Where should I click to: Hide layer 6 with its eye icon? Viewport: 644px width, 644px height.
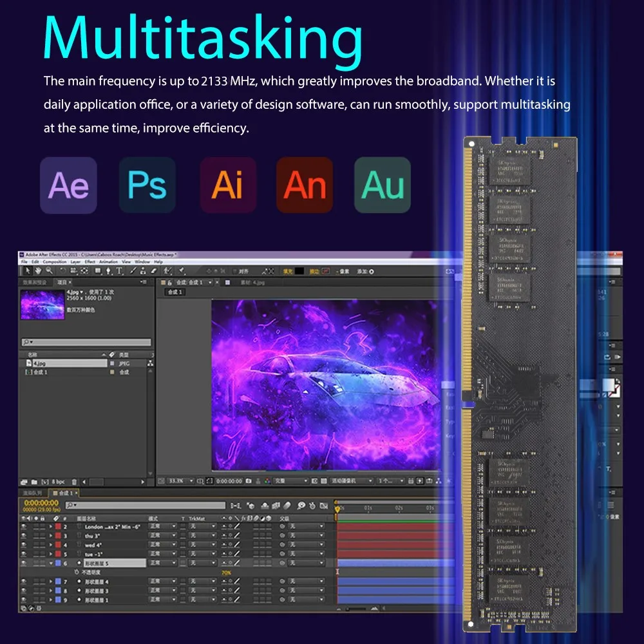click(x=24, y=563)
